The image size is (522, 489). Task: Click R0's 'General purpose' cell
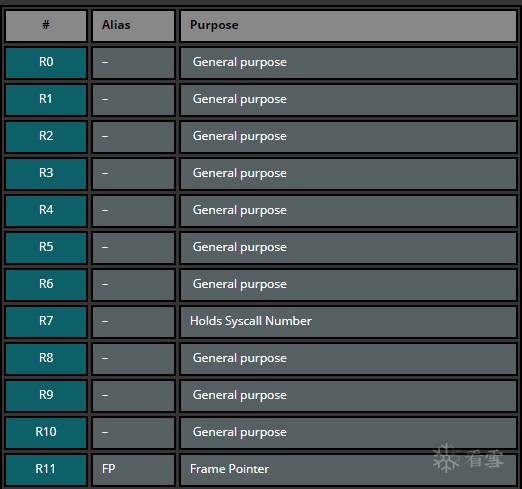348,63
